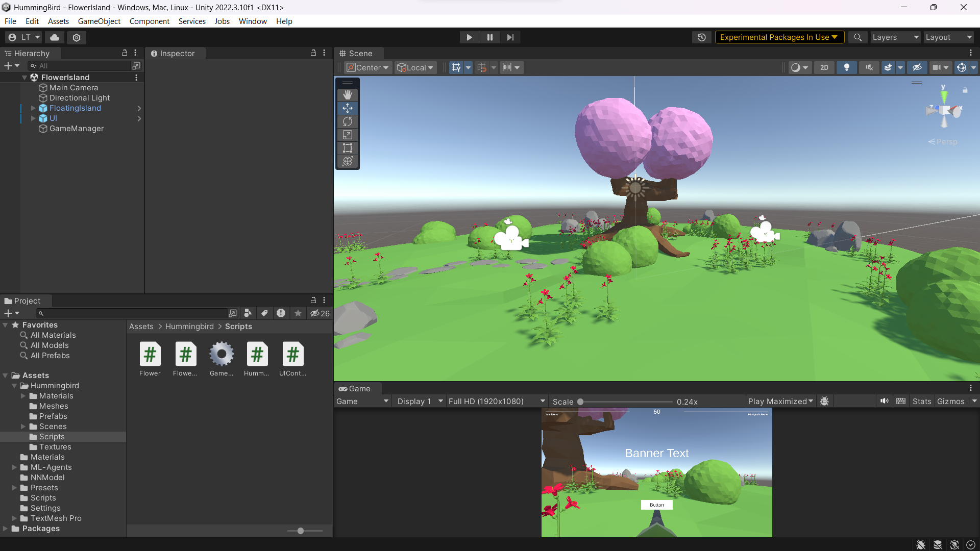This screenshot has width=980, height=551.
Task: Expand the FloatingIsland hierarchy item
Action: point(33,108)
